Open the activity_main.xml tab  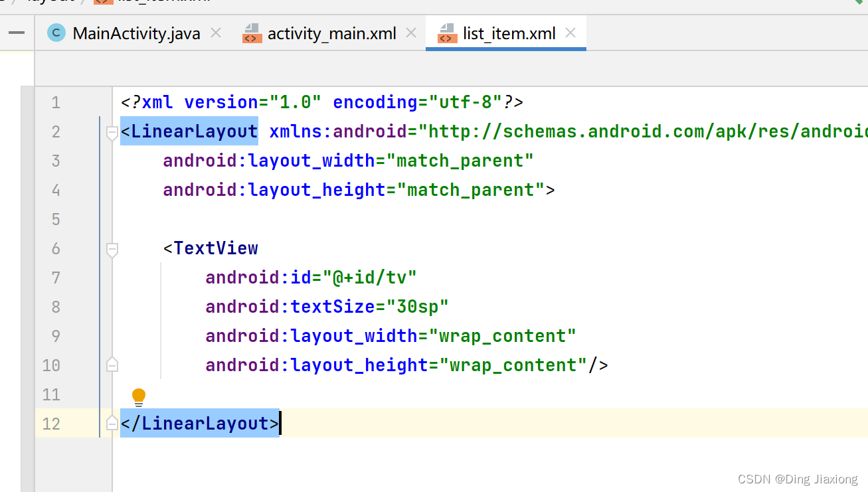tap(331, 33)
